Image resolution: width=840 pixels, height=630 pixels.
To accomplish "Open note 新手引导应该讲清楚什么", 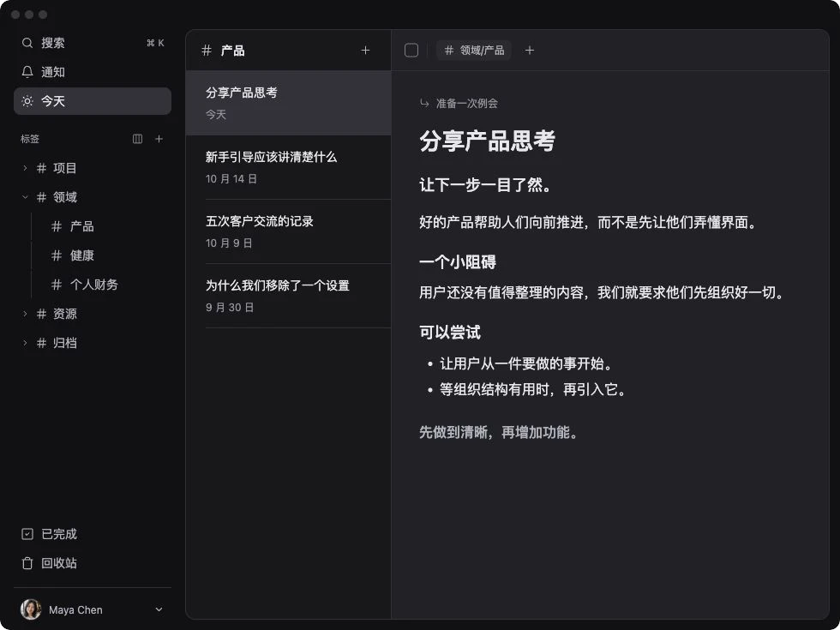I will [288, 167].
